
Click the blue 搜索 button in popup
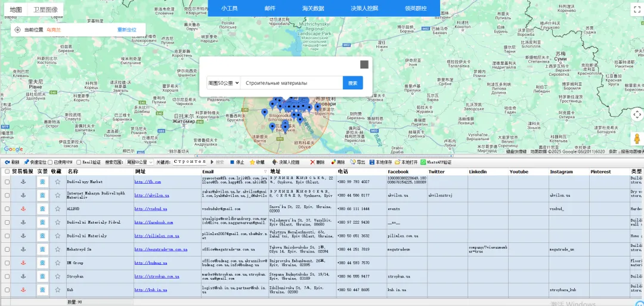pos(353,82)
